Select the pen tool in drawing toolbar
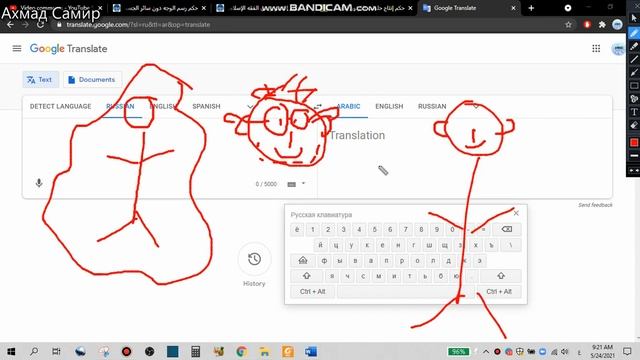This screenshot has width=640, height=360. [x=633, y=33]
